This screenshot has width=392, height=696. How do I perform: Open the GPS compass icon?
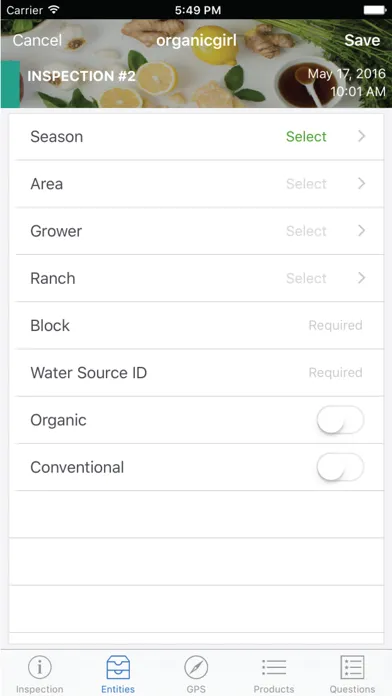196,667
